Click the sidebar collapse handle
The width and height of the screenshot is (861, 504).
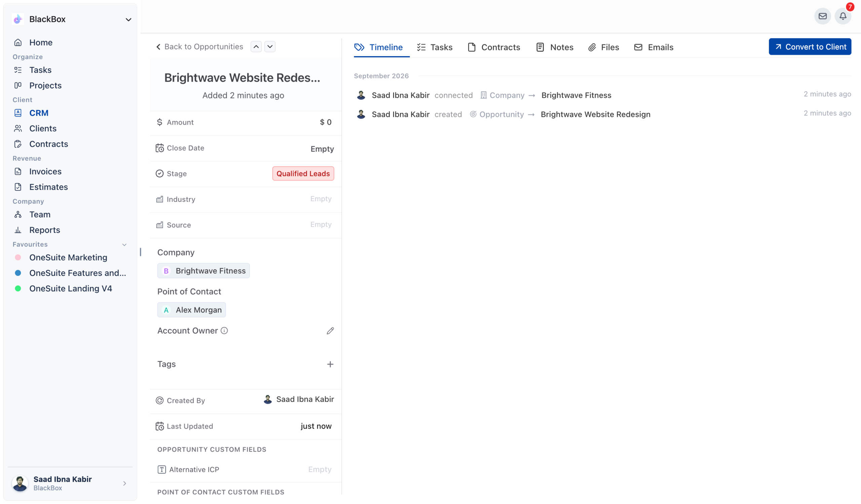(141, 252)
